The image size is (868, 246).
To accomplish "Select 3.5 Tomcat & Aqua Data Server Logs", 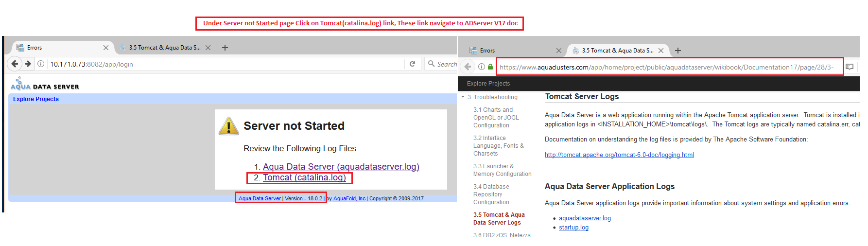I will (499, 219).
